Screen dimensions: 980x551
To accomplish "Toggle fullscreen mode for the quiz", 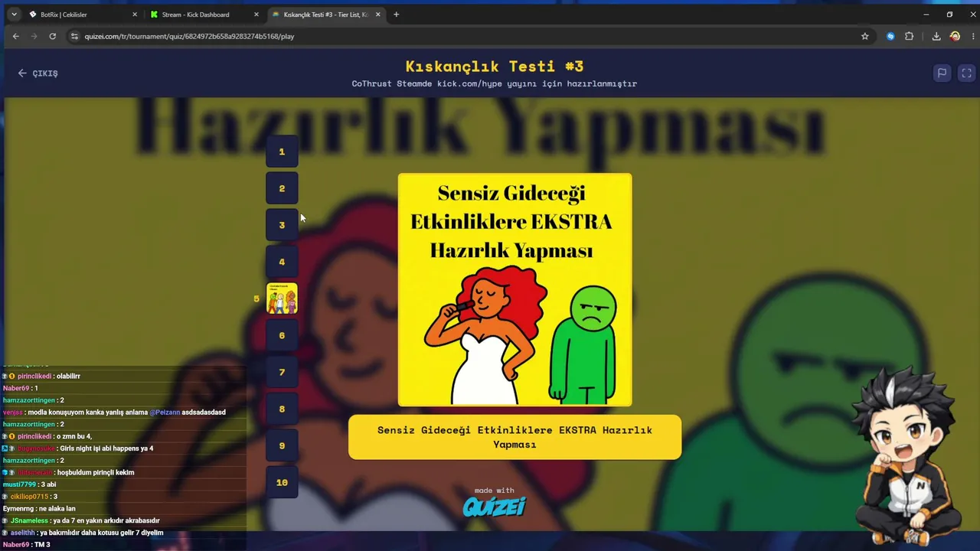I will click(966, 73).
